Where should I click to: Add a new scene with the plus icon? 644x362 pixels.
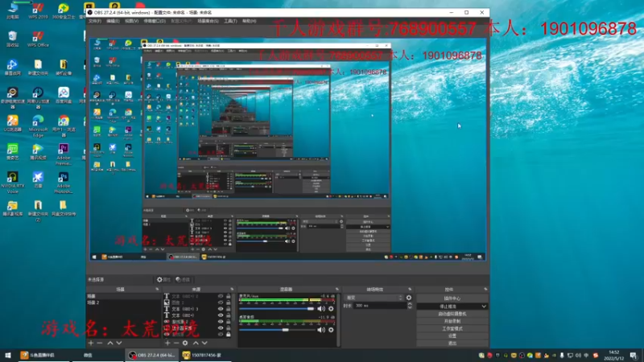91,343
